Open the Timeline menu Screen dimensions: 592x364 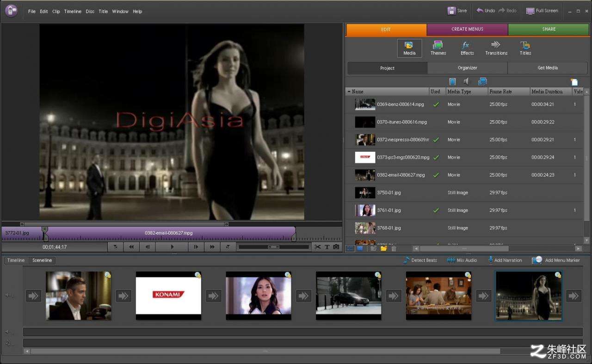tap(73, 12)
